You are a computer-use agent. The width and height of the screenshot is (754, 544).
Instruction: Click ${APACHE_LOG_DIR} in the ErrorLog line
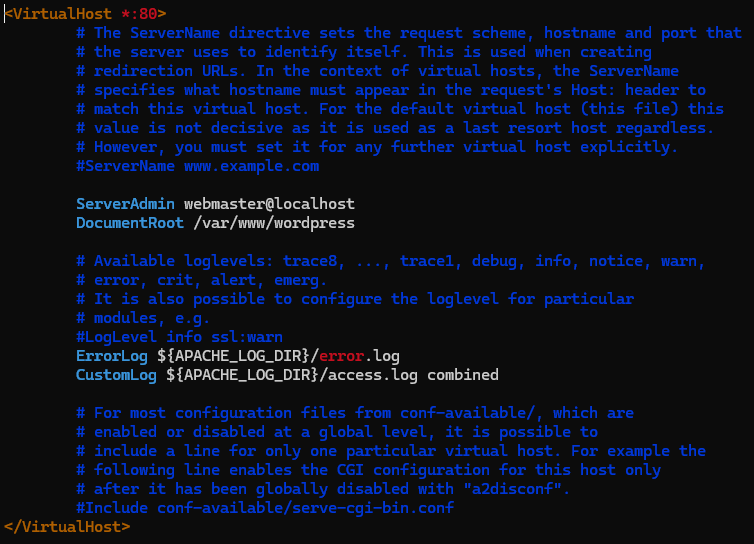click(x=233, y=356)
